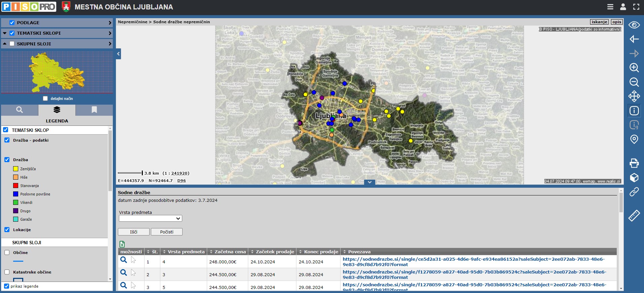Select the ruler measurement tool
The height and width of the screenshot is (293, 644).
point(634,216)
